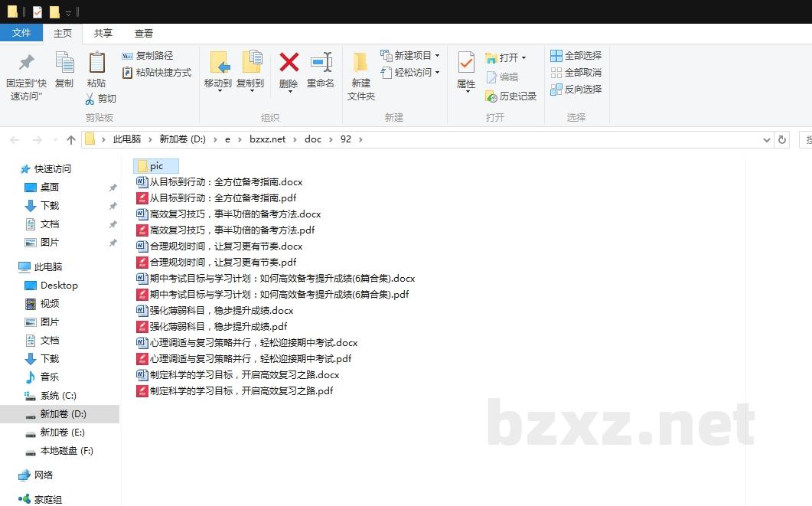The height and width of the screenshot is (506, 812).
Task: Click the Up directory arrow button
Action: (71, 139)
